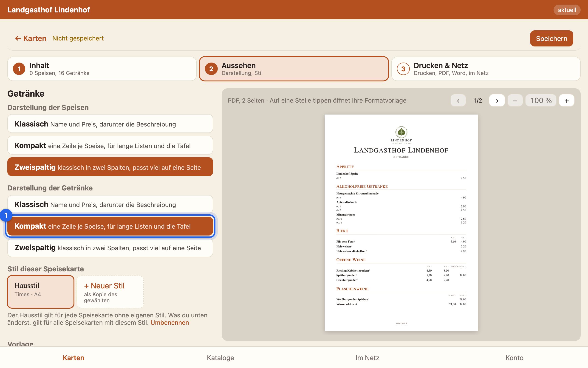Zoom in the preview with plus icon
The image size is (588, 368).
point(566,101)
